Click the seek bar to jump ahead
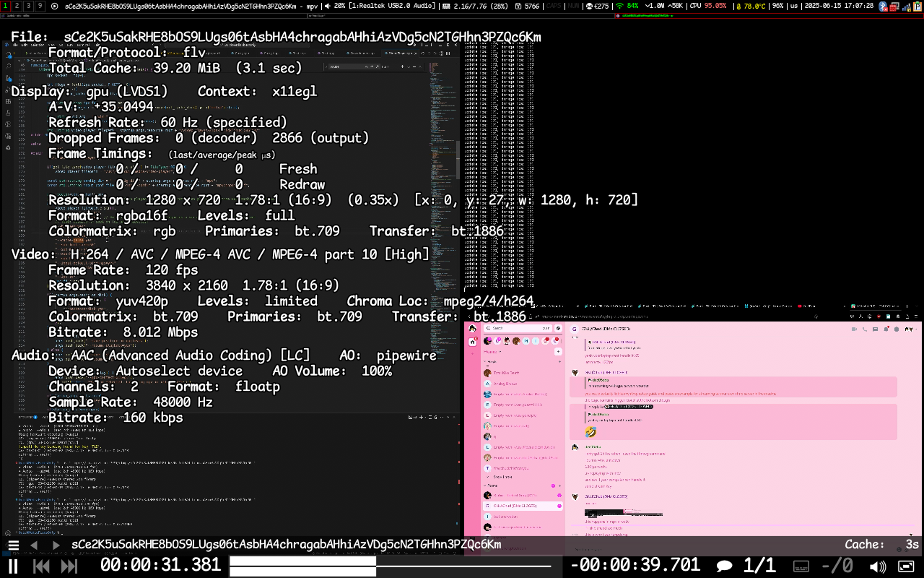Image resolution: width=924 pixels, height=578 pixels. [x=469, y=566]
